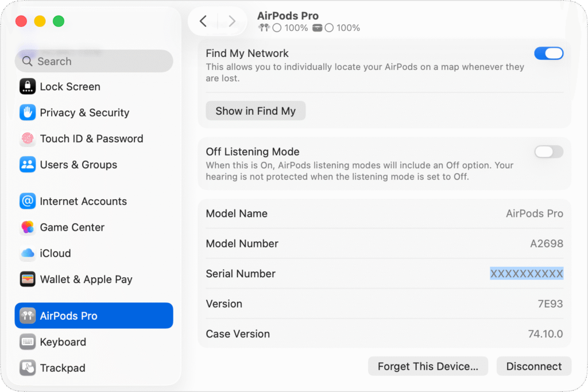Select the Internet Accounts @ icon
Image resolution: width=588 pixels, height=392 pixels.
27,201
